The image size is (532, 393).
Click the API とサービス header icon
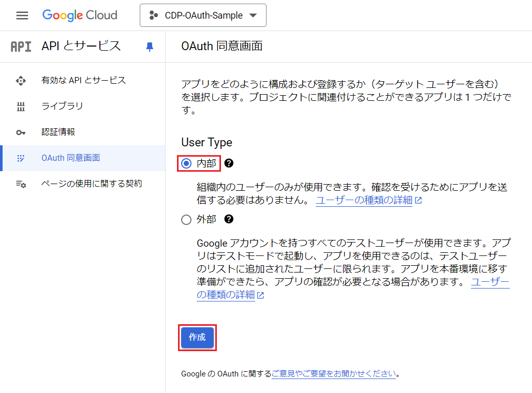coord(21,47)
